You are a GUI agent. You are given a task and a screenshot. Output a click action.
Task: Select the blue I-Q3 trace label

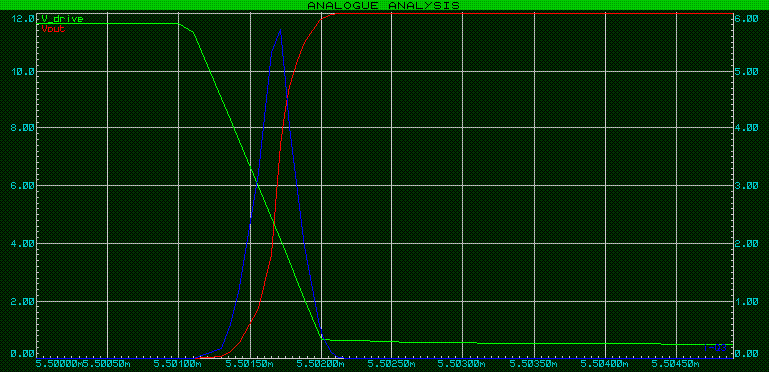[x=716, y=347]
